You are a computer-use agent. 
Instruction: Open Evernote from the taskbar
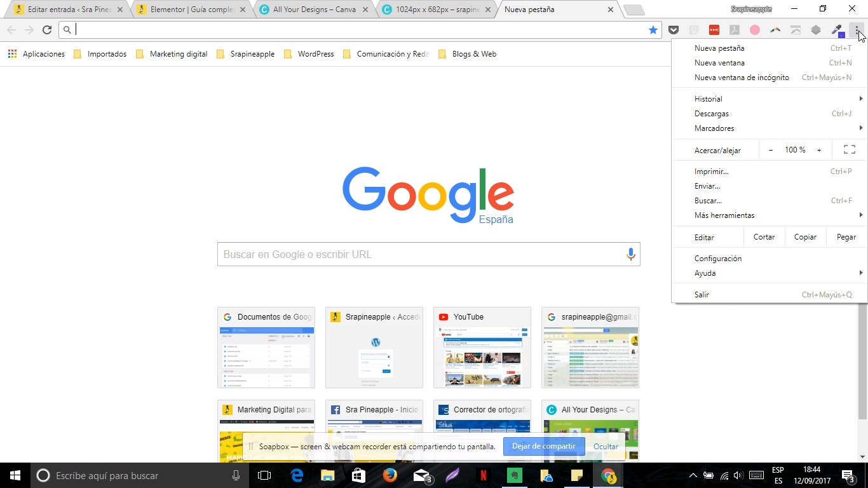(x=514, y=475)
